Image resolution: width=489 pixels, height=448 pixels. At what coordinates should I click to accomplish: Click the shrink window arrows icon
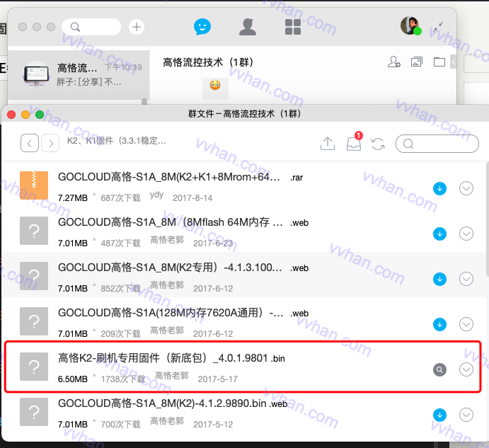click(438, 27)
